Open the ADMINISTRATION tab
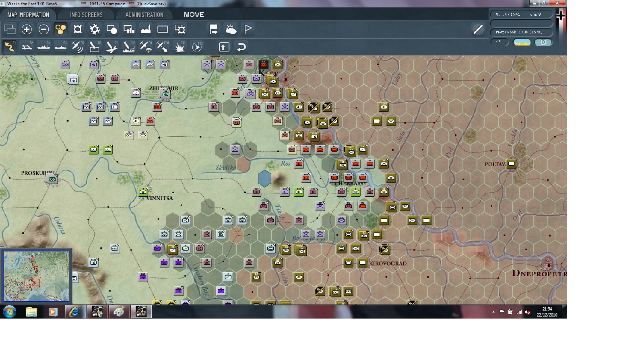Screen dimensions: 644x362 [x=144, y=15]
